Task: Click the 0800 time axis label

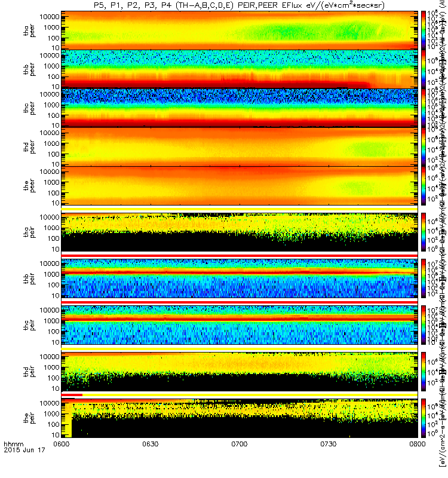Action: (x=417, y=444)
